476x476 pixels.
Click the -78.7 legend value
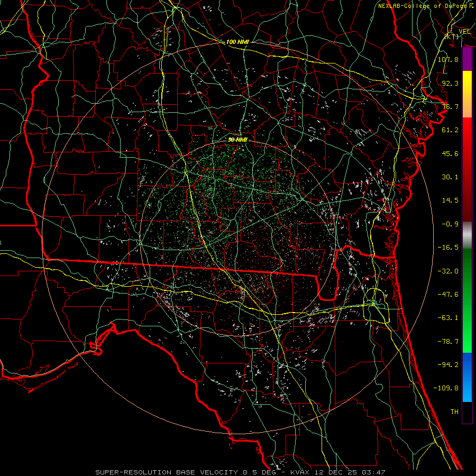tap(448, 342)
